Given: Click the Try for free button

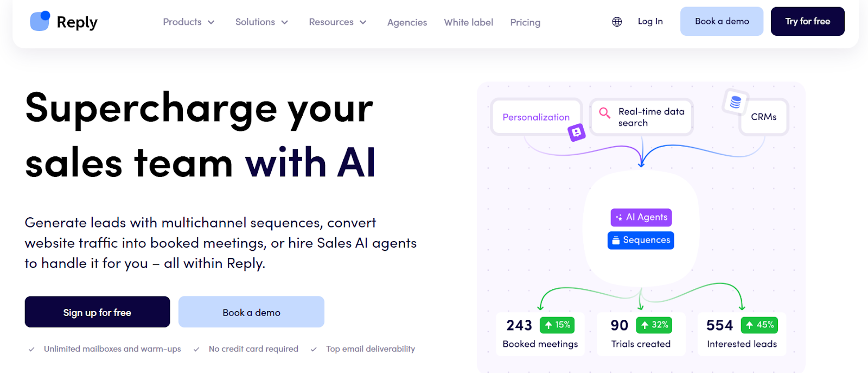Looking at the screenshot, I should (807, 21).
